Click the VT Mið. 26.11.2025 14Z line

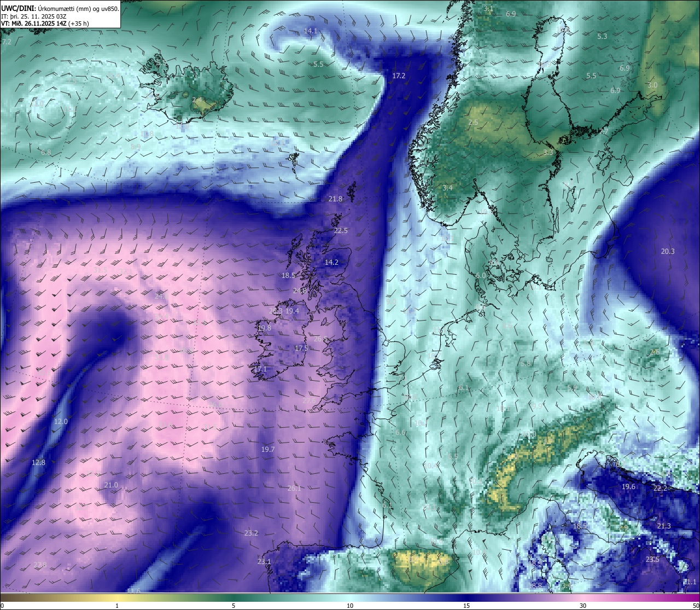click(x=45, y=24)
